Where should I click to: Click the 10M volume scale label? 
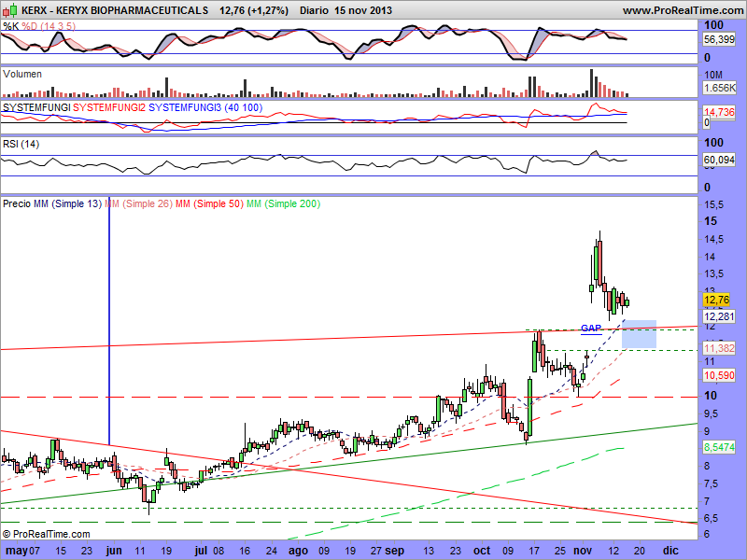tap(713, 75)
